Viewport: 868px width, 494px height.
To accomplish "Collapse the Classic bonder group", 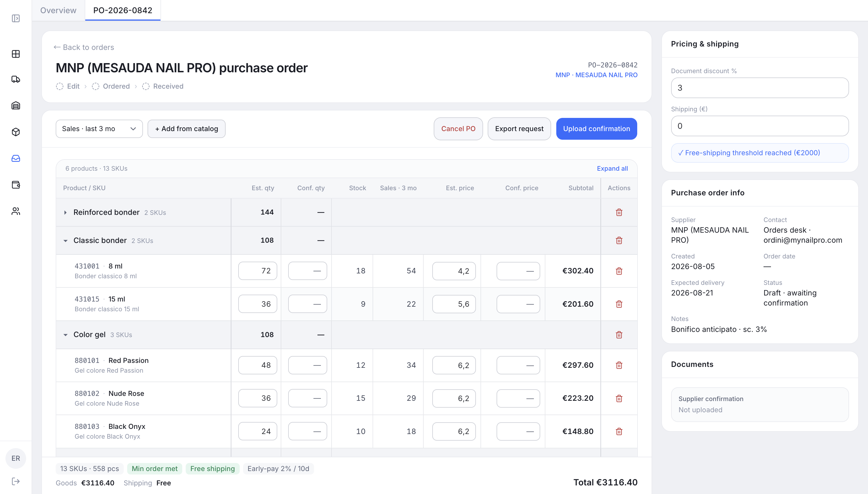I will point(65,241).
